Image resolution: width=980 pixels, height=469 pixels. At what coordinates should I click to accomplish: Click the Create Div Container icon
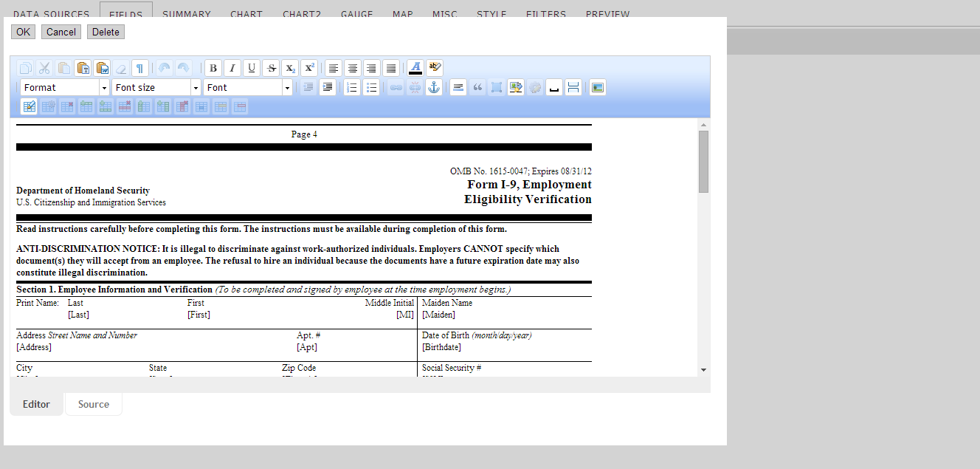point(497,87)
